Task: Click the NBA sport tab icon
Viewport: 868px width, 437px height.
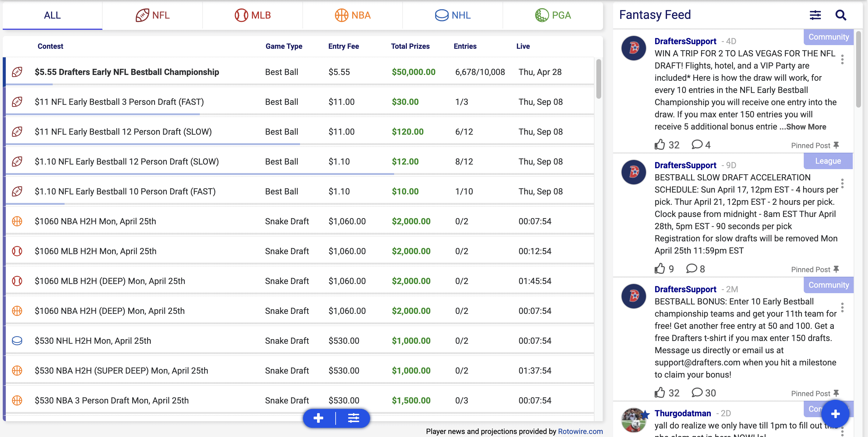Action: pyautogui.click(x=353, y=15)
